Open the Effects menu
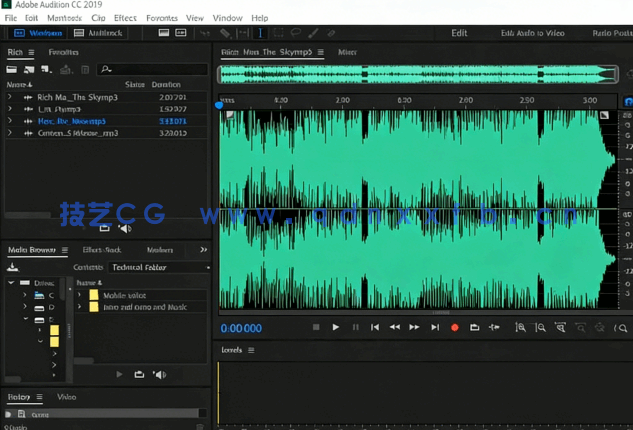633x430 pixels. 125,18
